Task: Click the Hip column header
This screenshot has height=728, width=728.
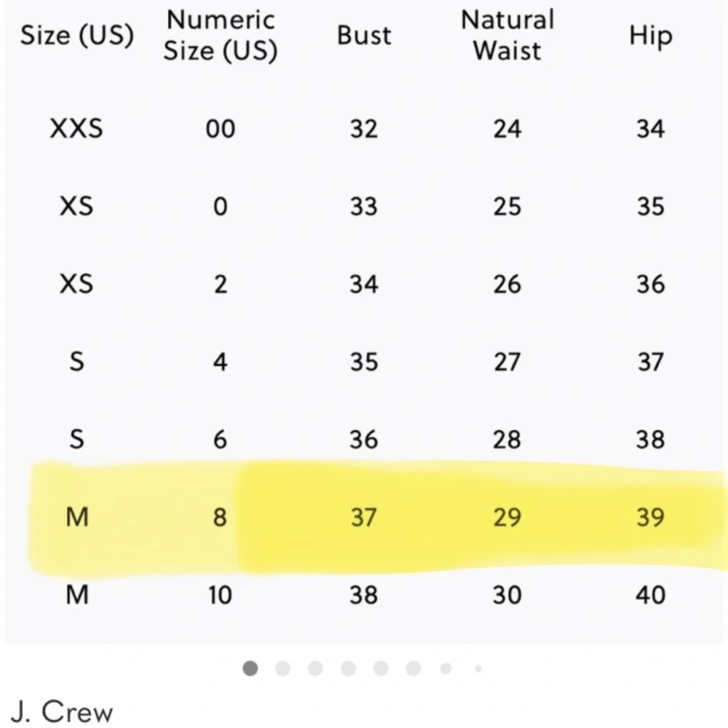Action: coord(650,35)
